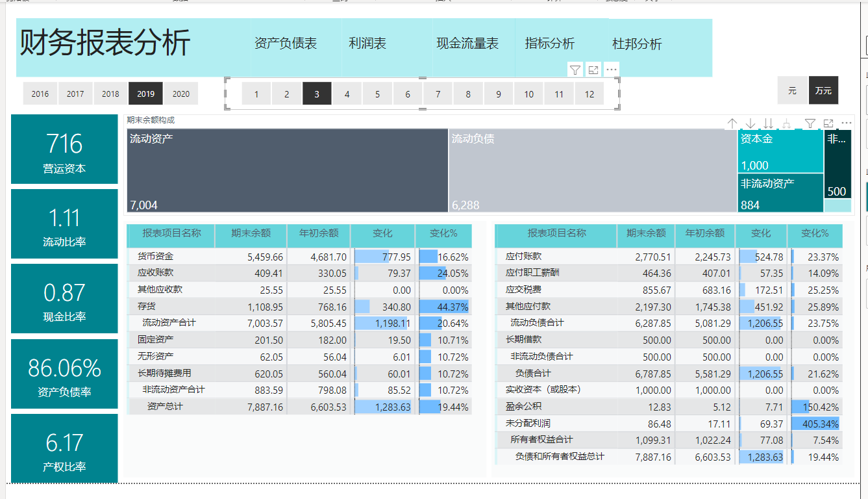Choose month 2 in month slicer
The image size is (868, 499).
286,94
